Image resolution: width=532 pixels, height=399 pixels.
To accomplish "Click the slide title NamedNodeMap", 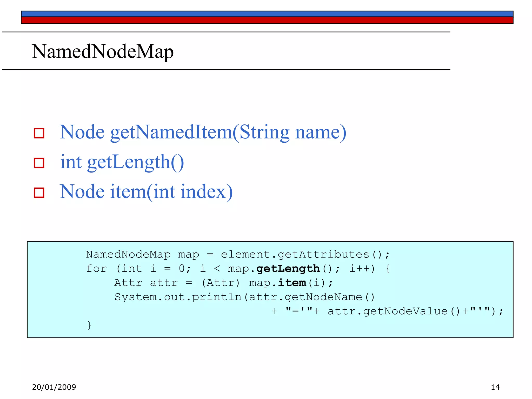I will 103,52.
